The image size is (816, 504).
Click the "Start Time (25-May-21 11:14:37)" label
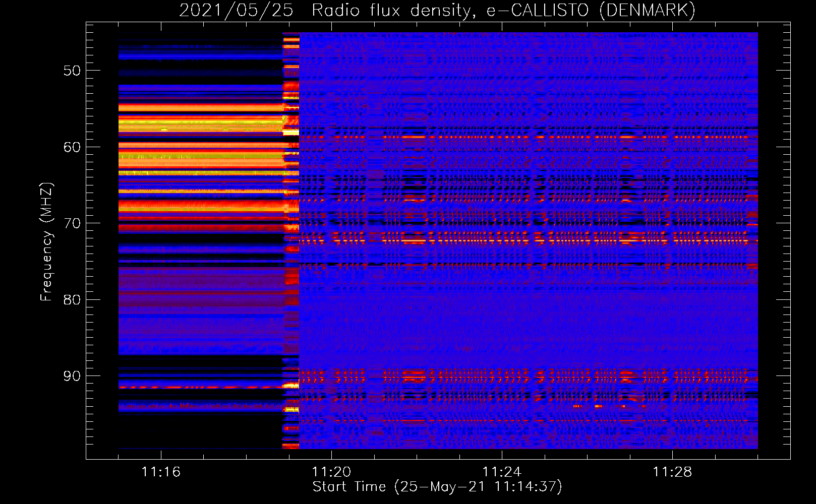(x=437, y=487)
